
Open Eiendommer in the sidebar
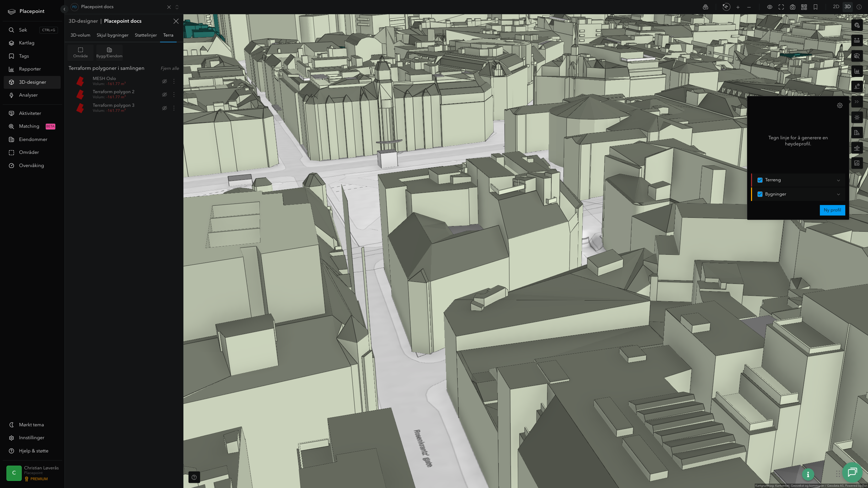click(x=32, y=139)
